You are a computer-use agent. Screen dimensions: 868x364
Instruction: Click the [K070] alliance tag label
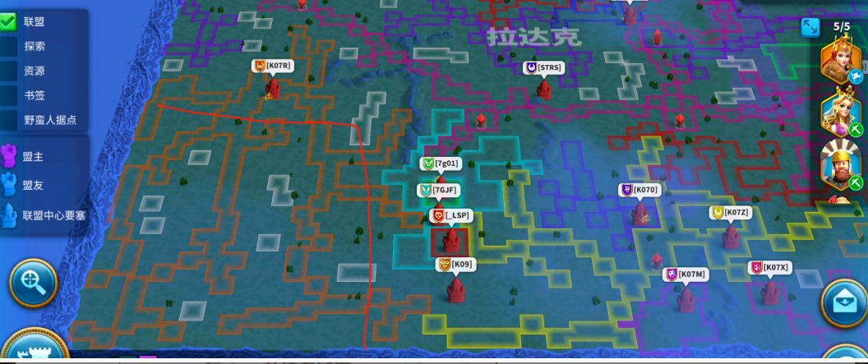(x=639, y=190)
